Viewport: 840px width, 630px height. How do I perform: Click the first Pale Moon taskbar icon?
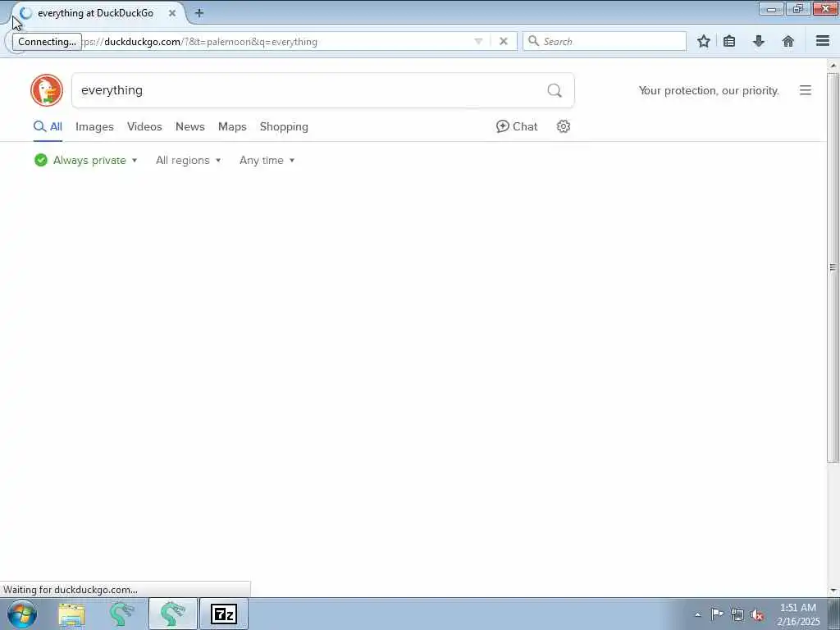coord(121,614)
